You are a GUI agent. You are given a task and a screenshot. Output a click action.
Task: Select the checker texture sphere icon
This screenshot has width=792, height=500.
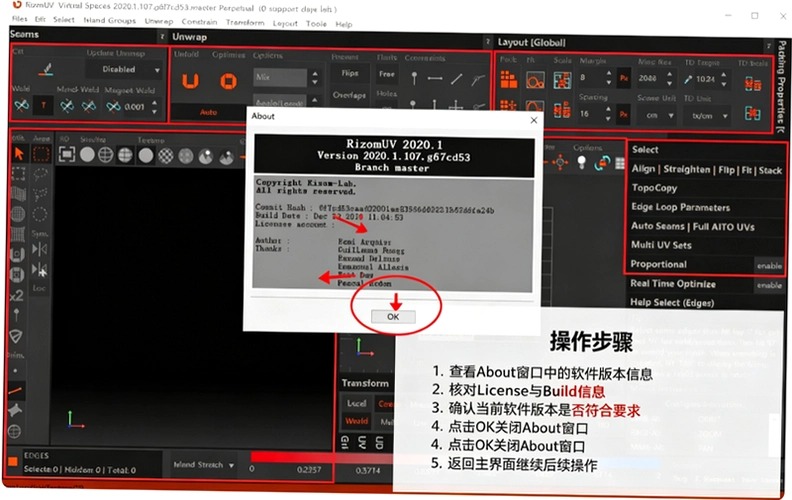click(x=166, y=156)
